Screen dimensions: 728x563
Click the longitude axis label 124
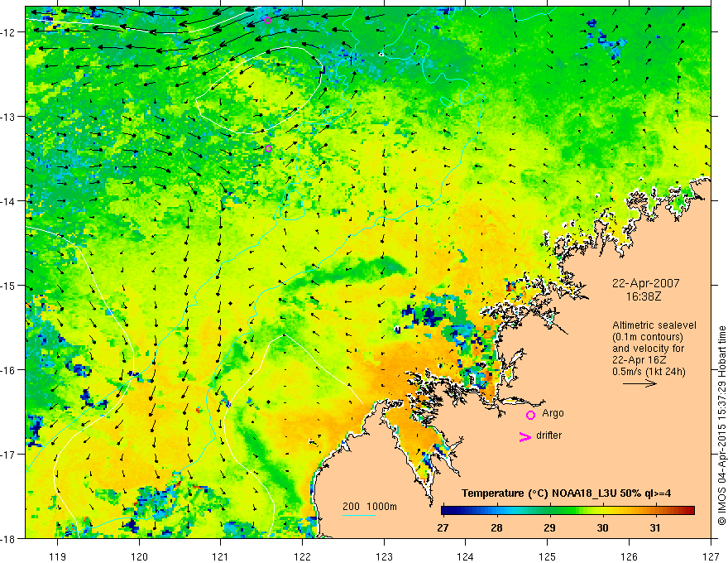pyautogui.click(x=466, y=556)
